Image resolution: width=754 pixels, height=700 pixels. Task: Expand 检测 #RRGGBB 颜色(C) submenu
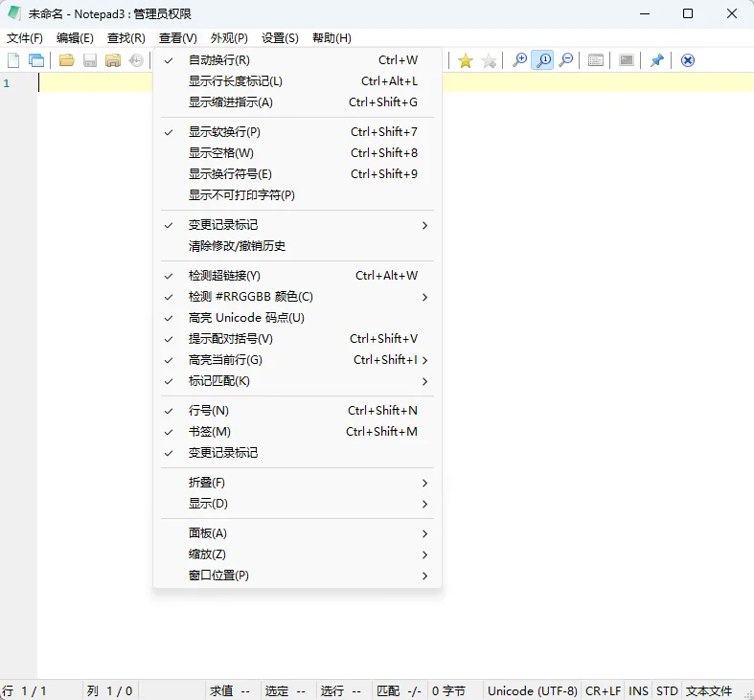[297, 297]
